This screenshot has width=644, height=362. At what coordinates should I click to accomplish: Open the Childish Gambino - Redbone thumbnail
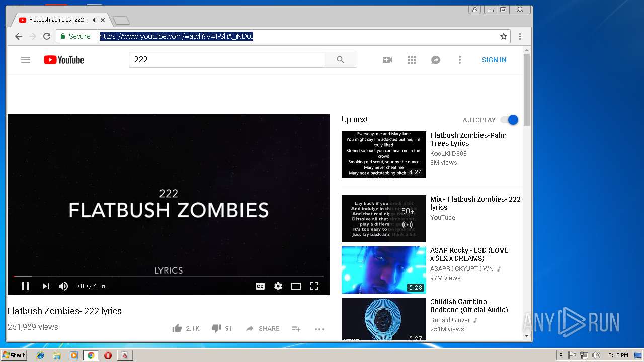(x=384, y=319)
